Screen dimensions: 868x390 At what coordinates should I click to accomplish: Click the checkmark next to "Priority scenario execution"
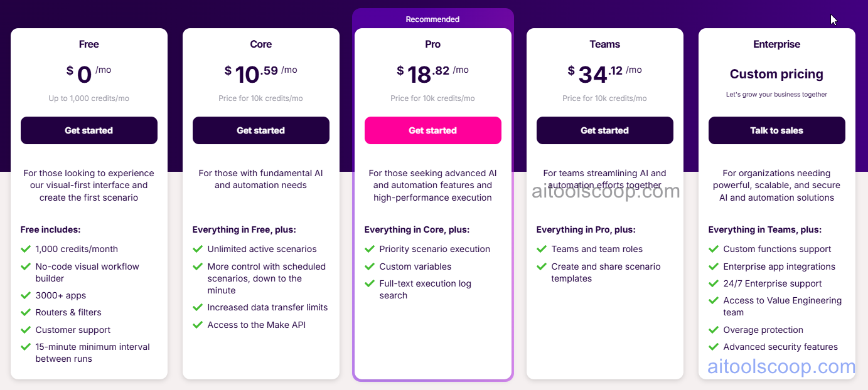369,249
